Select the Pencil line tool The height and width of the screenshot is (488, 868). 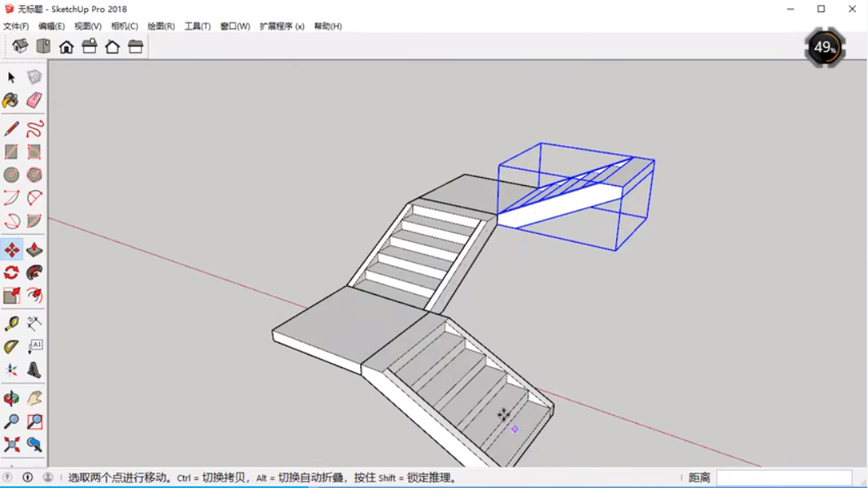click(x=11, y=129)
